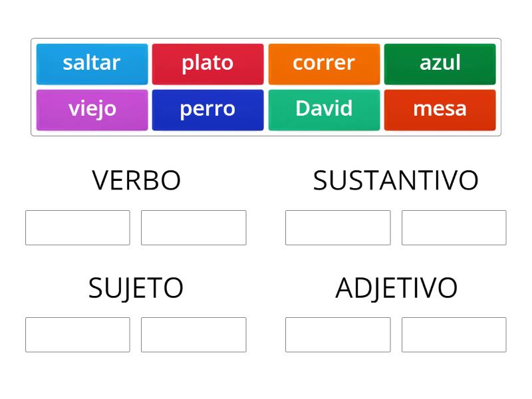Click the second empty box under VERBO
The height and width of the screenshot is (399, 532).
pos(194,227)
